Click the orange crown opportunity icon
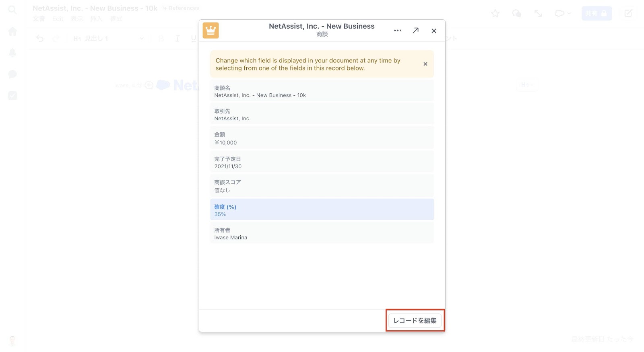This screenshot has height=352, width=644. point(211,31)
